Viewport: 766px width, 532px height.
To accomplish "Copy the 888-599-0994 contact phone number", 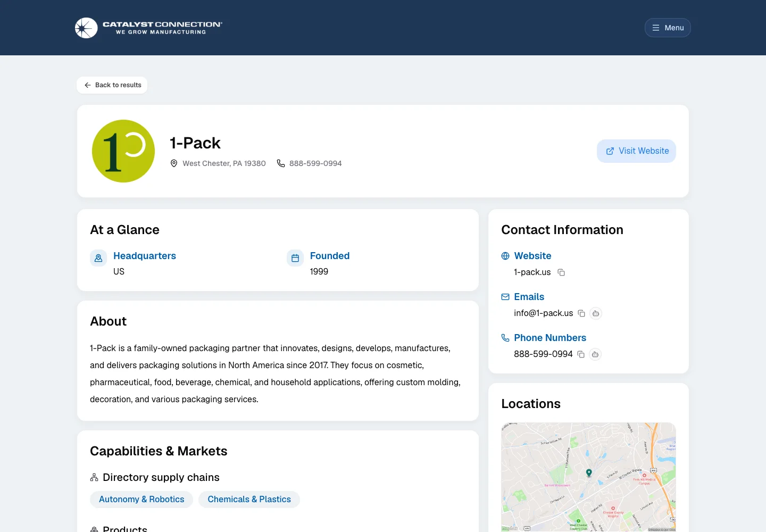I will [581, 354].
